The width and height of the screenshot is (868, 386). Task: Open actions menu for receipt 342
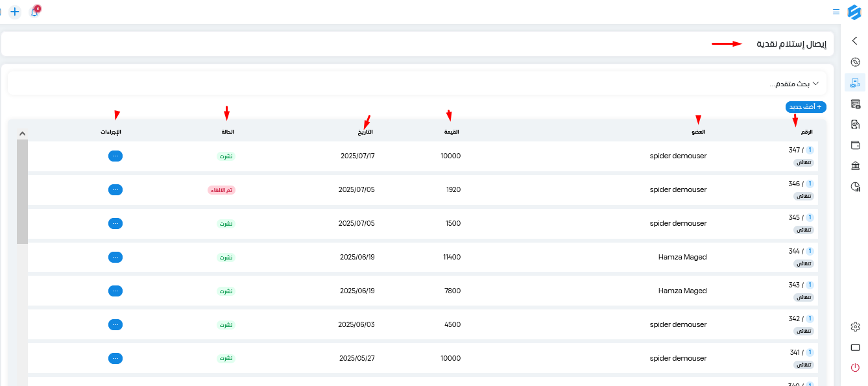tap(115, 324)
